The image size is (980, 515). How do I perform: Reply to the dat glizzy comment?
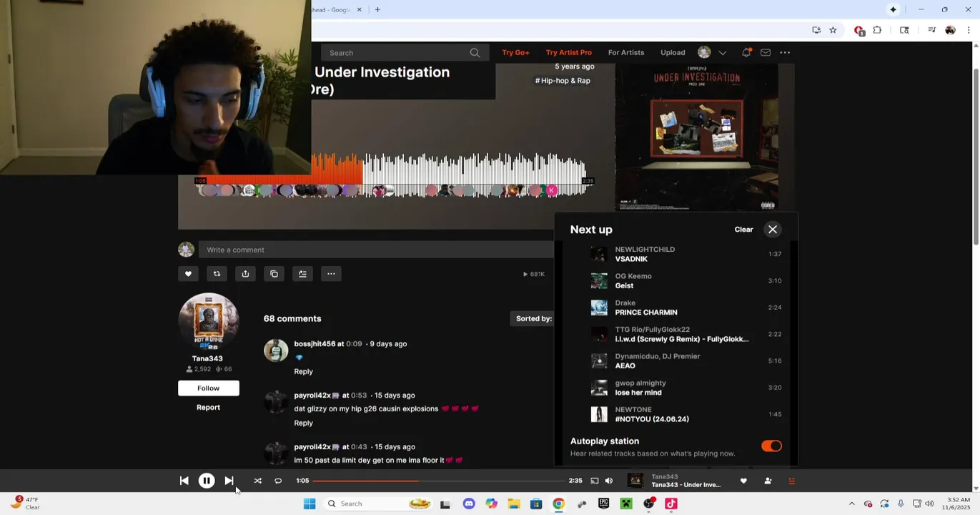click(303, 423)
